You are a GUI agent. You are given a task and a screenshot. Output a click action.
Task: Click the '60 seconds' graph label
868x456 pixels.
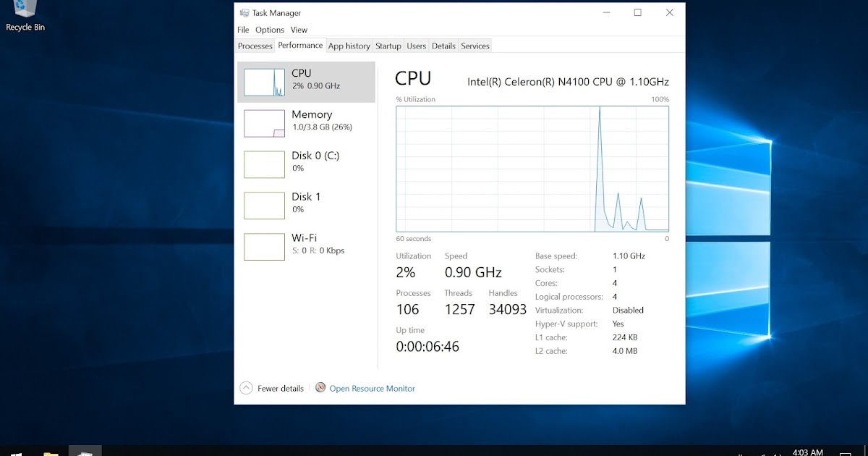tap(413, 239)
